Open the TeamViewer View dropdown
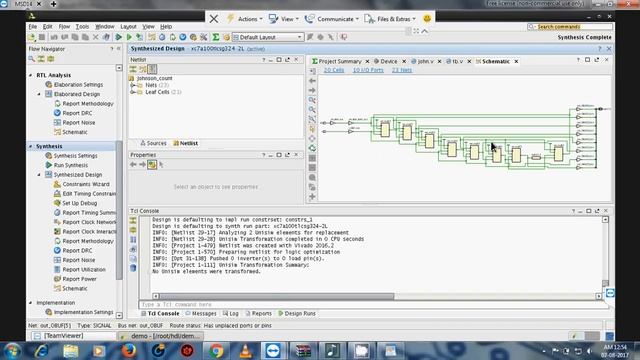Screen dimensions: 640x360 pos(283,19)
